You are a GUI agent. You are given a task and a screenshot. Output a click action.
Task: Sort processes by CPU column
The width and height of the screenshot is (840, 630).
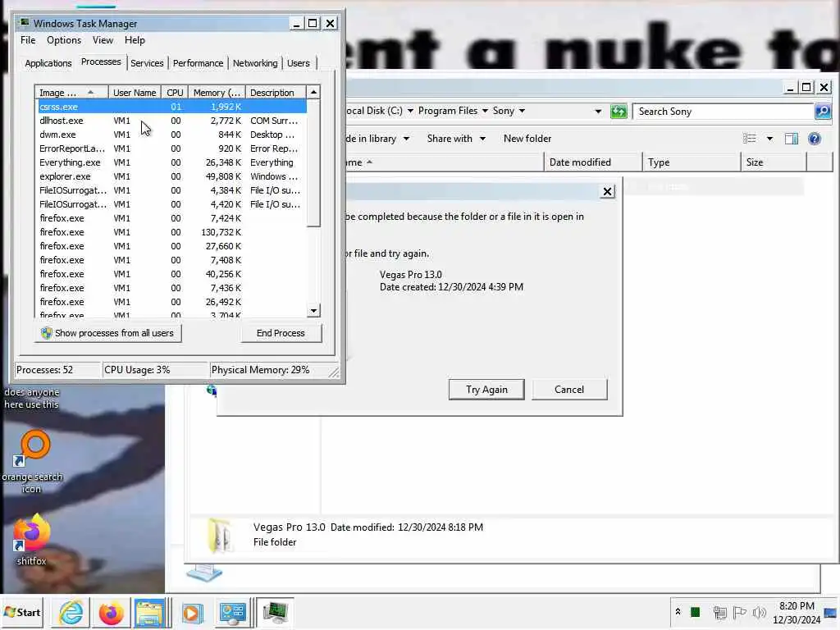(x=175, y=92)
